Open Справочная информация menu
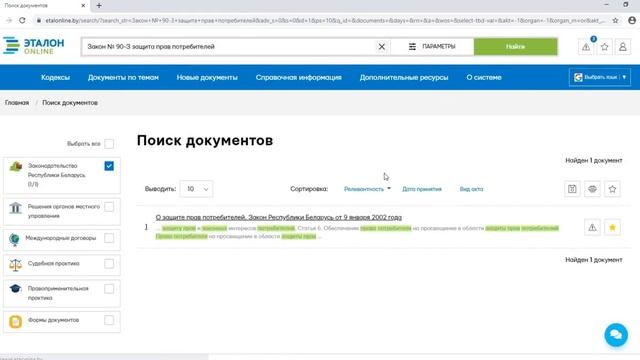The width and height of the screenshot is (640, 360). click(x=298, y=78)
